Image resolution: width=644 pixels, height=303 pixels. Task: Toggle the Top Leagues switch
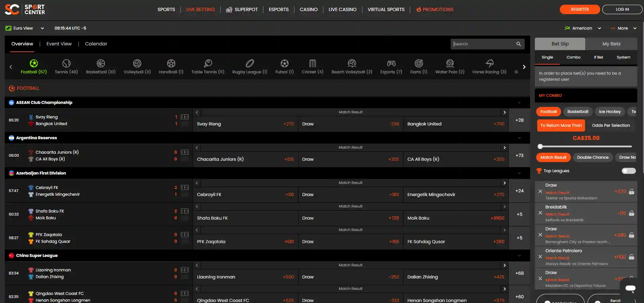point(629,171)
